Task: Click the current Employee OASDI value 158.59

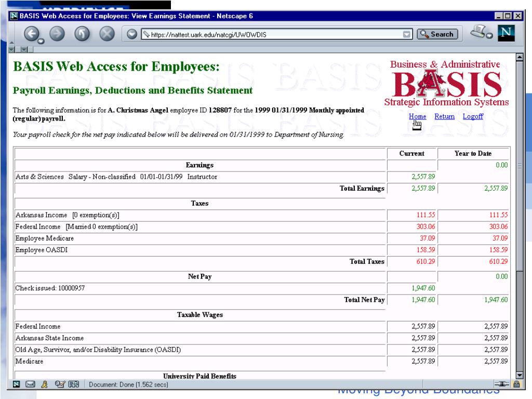Action: 425,250
